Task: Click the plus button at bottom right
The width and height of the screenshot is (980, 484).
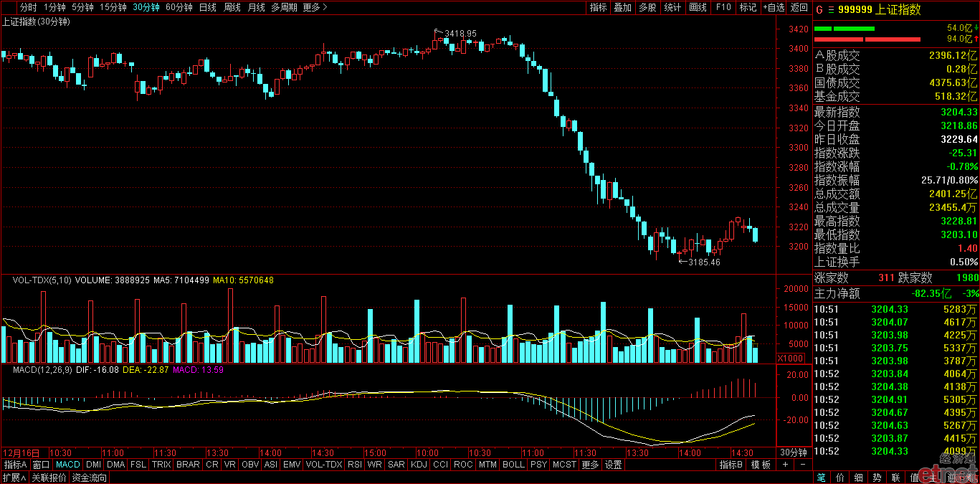Action: pyautogui.click(x=785, y=465)
